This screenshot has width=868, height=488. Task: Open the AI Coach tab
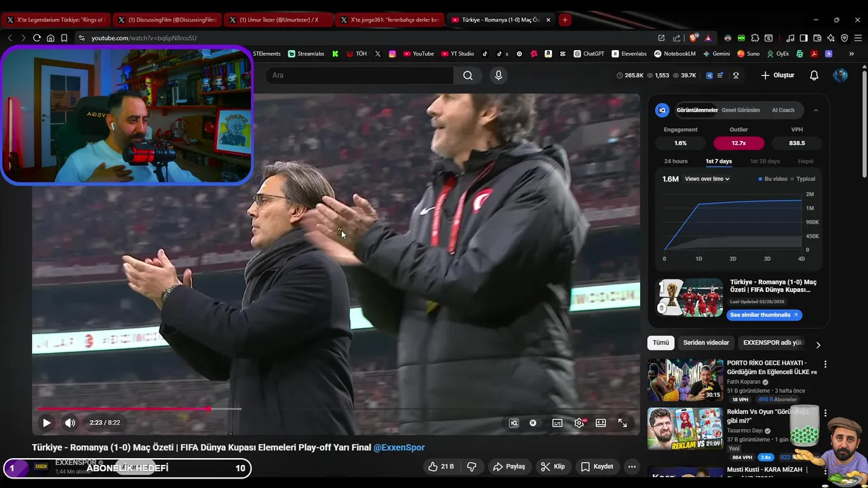coord(783,110)
